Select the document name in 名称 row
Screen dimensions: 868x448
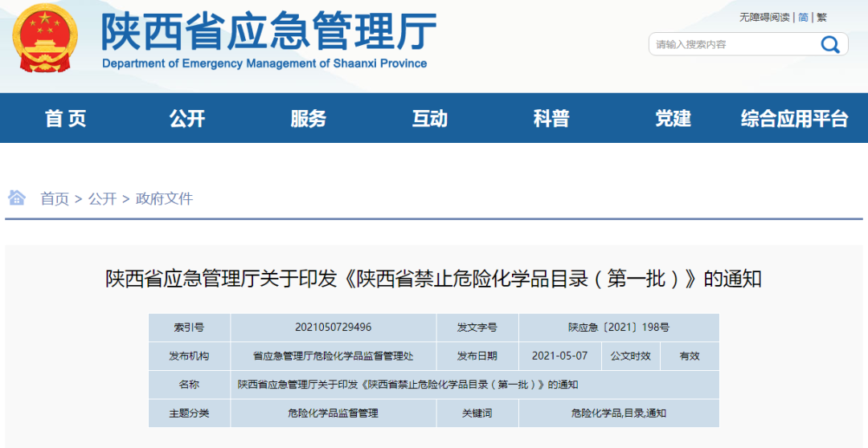point(408,385)
